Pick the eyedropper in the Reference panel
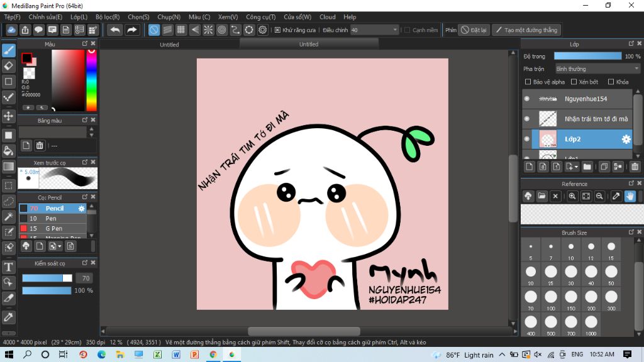The height and width of the screenshot is (362, 644). (x=616, y=196)
